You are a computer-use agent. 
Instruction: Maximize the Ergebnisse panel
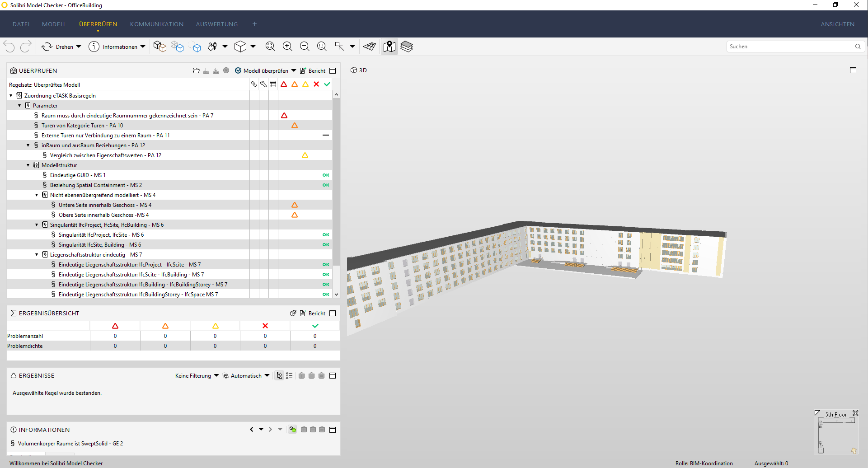coord(333,375)
